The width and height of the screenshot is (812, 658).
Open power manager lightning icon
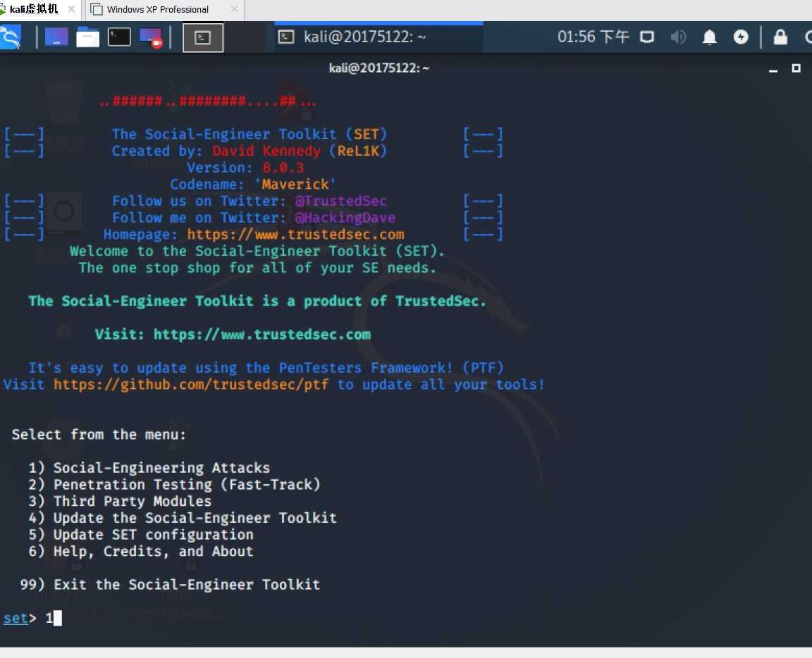(x=741, y=37)
